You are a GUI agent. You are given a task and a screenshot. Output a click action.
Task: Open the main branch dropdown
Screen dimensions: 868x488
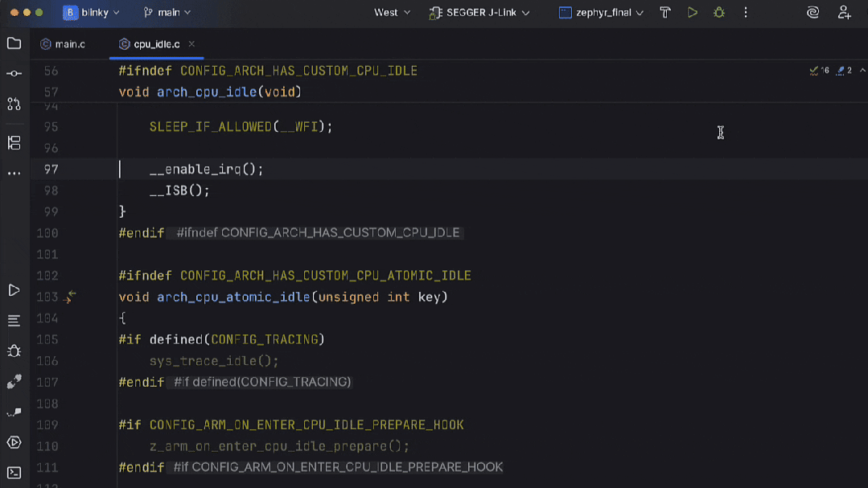[x=167, y=13]
